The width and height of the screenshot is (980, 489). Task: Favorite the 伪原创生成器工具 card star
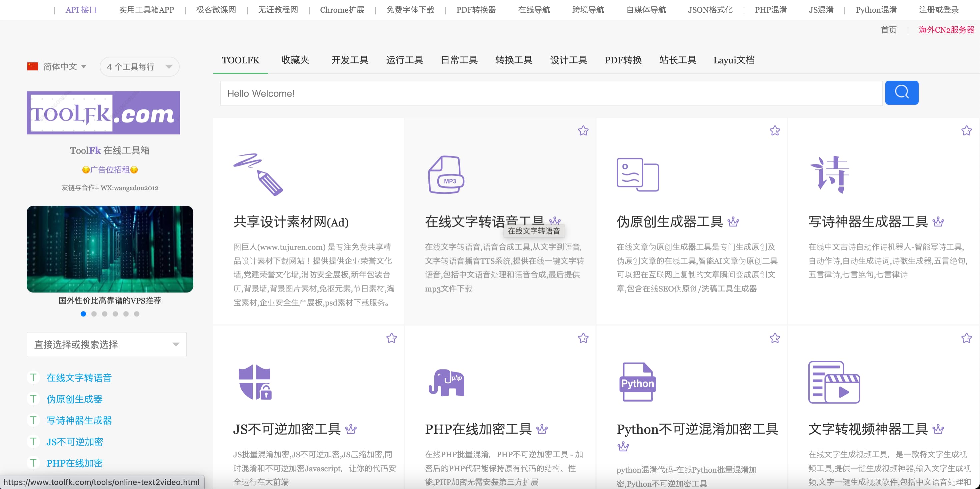[x=775, y=131]
